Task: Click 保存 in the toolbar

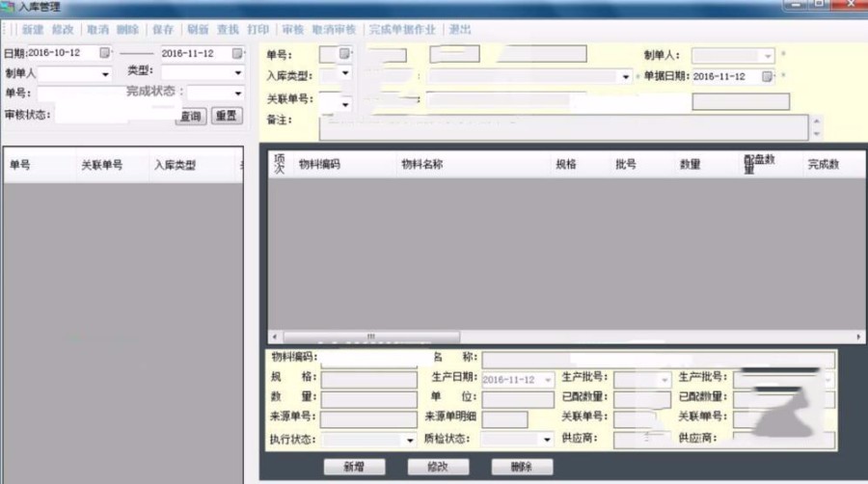Action: point(163,30)
